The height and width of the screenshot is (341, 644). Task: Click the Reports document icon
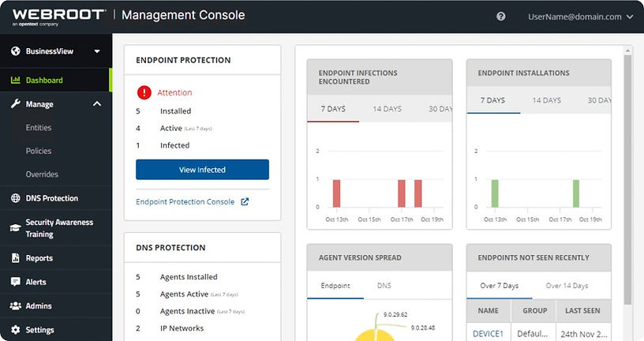(16, 257)
